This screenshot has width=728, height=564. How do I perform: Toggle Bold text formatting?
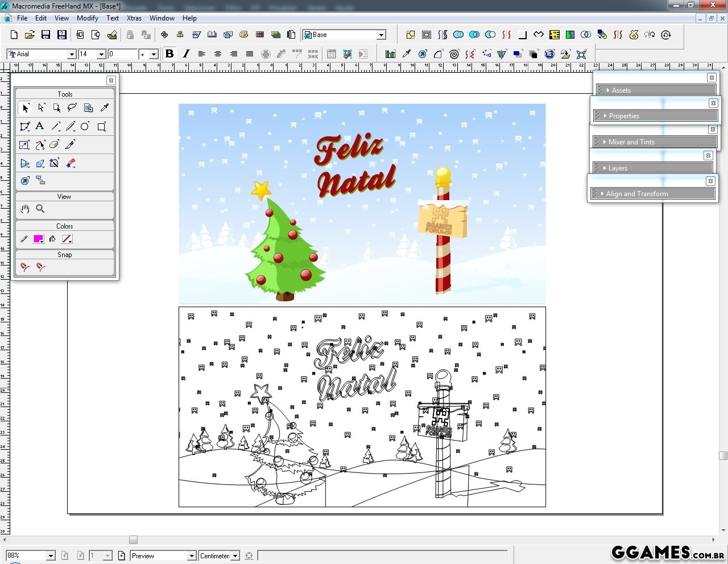point(169,54)
